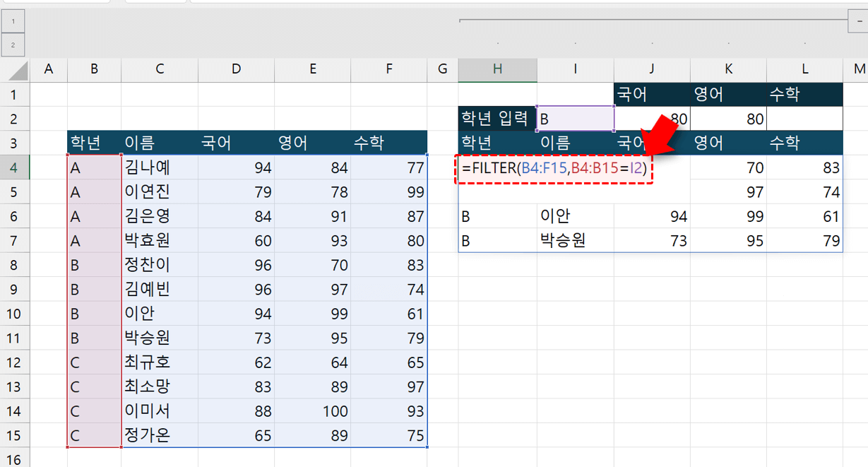Collapse the column group with minus button
This screenshot has width=868, height=467.
coord(858,21)
